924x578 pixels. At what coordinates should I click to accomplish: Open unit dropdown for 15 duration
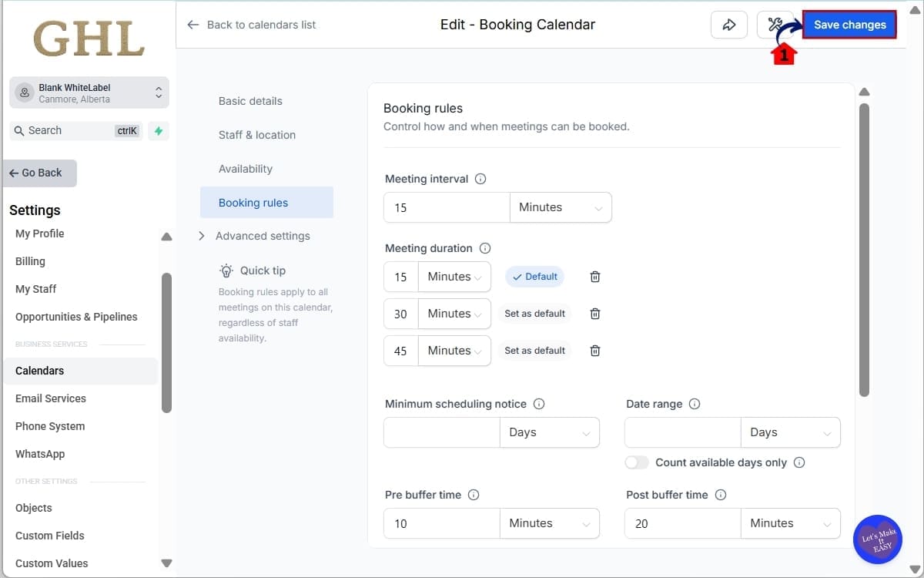point(454,277)
